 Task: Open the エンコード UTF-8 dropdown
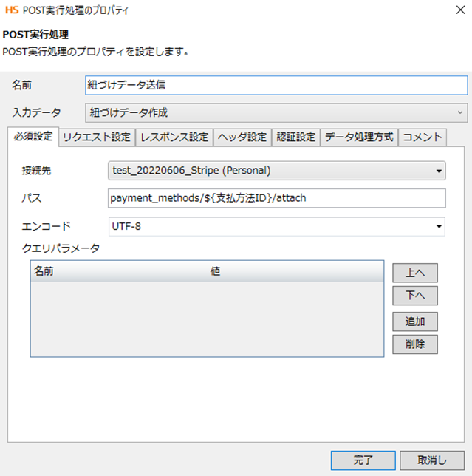click(x=276, y=226)
